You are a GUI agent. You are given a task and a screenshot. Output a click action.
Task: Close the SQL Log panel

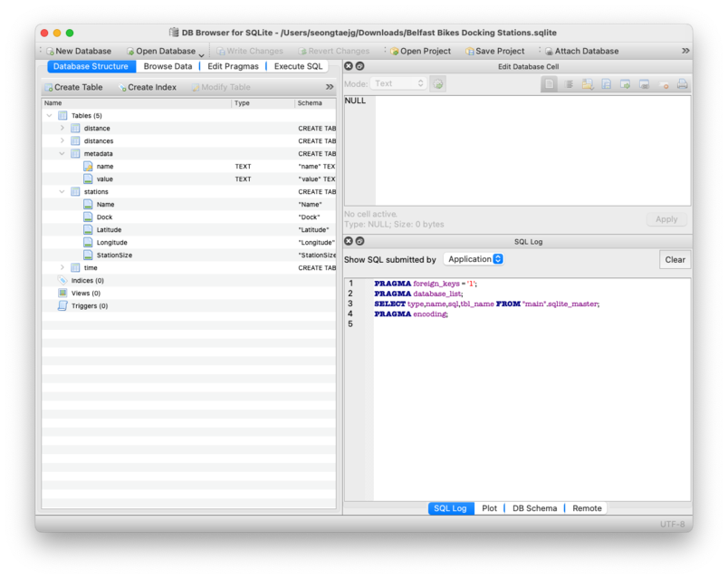click(349, 241)
